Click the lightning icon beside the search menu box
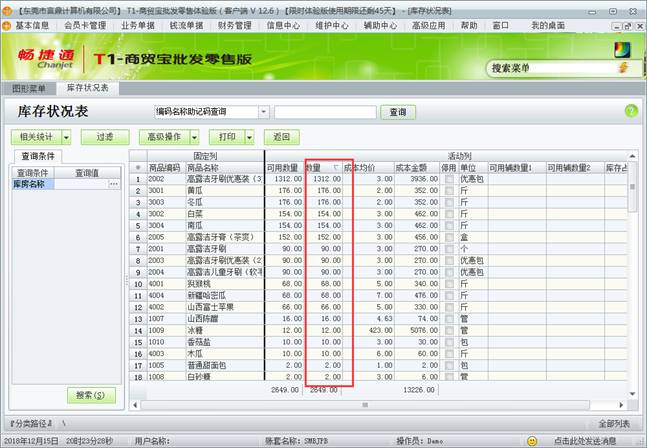 [x=624, y=68]
